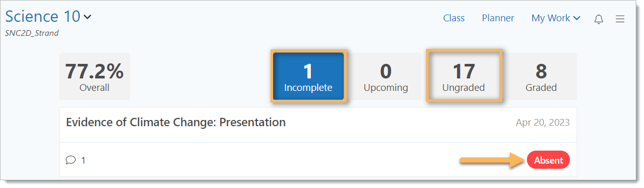Click the Apr 20, 2023 due date

tap(542, 123)
